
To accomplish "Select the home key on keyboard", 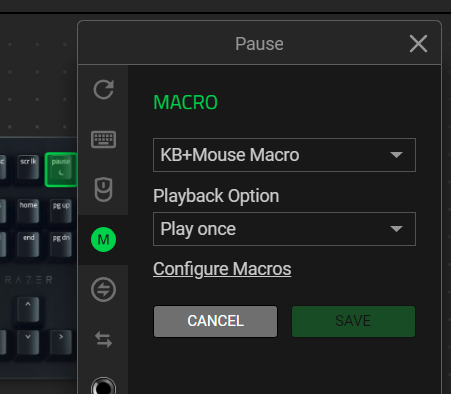I will click(28, 211).
